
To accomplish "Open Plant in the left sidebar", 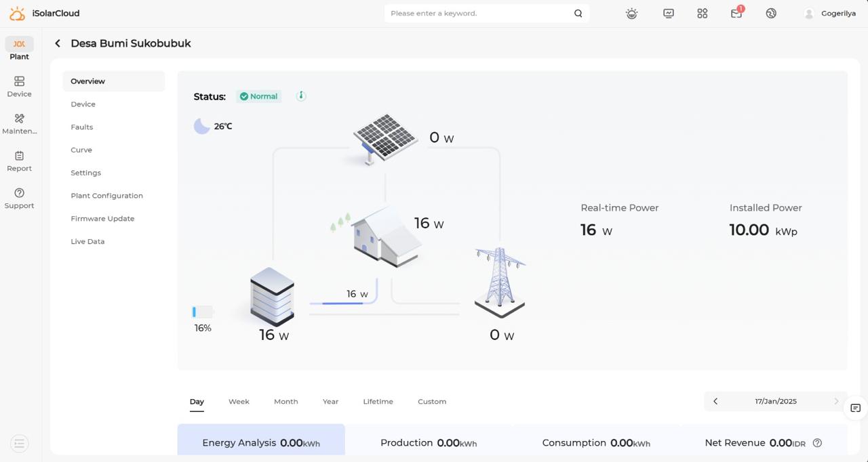I will (x=19, y=49).
